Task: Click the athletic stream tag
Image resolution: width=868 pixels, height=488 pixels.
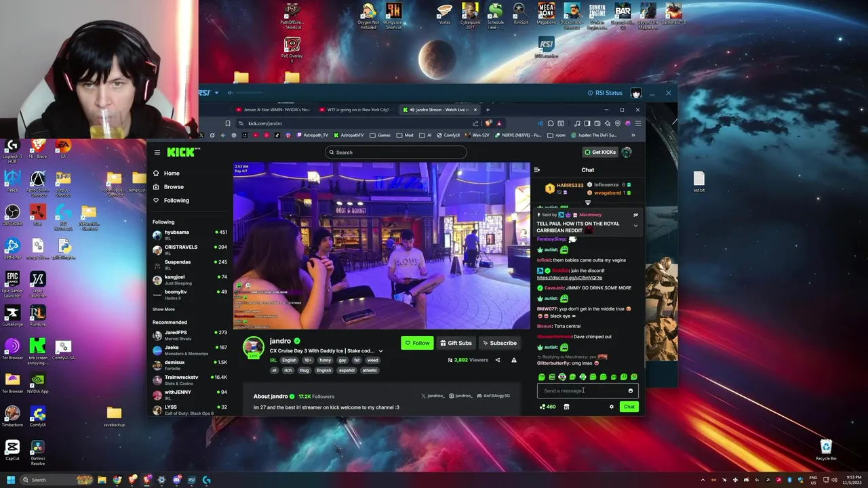Action: click(370, 371)
